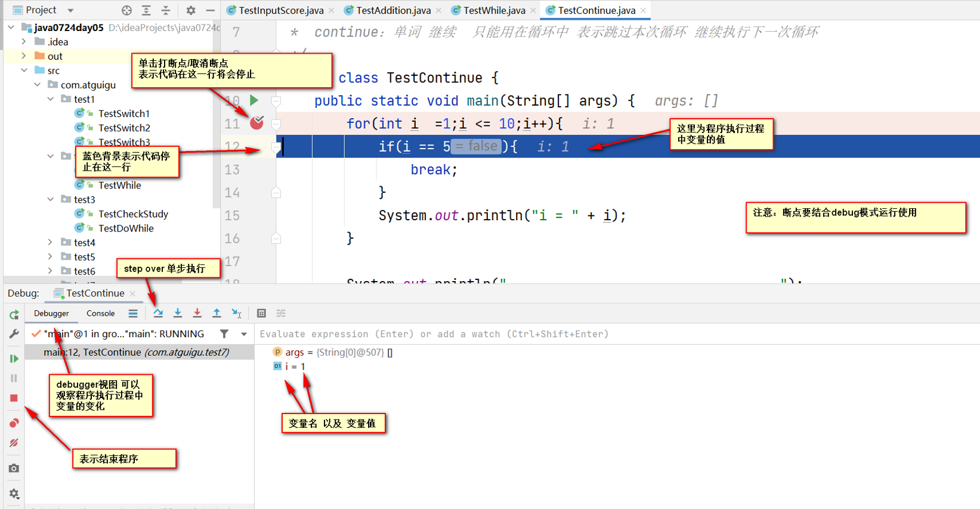
Task: Select the variable i = 1
Action: [x=289, y=366]
